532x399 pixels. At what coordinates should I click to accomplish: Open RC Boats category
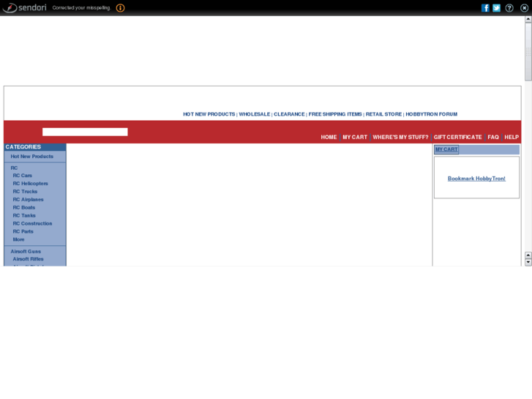[24, 207]
